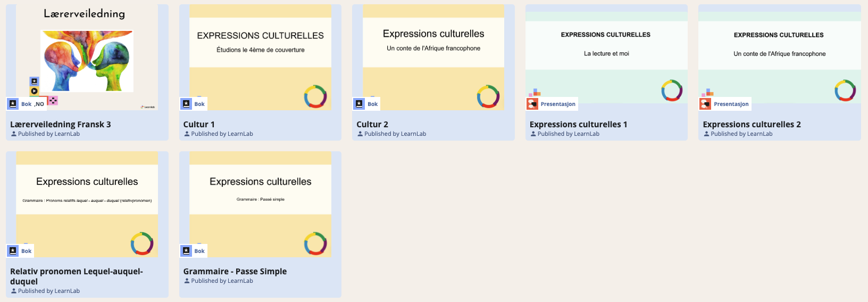
Task: Click the colorful ring logo on Cultur 1
Action: tap(315, 96)
